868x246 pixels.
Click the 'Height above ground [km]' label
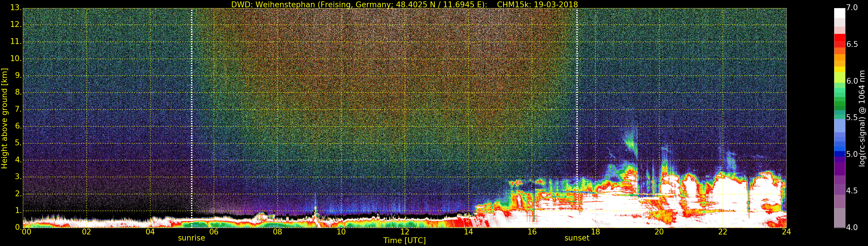click(x=4, y=118)
